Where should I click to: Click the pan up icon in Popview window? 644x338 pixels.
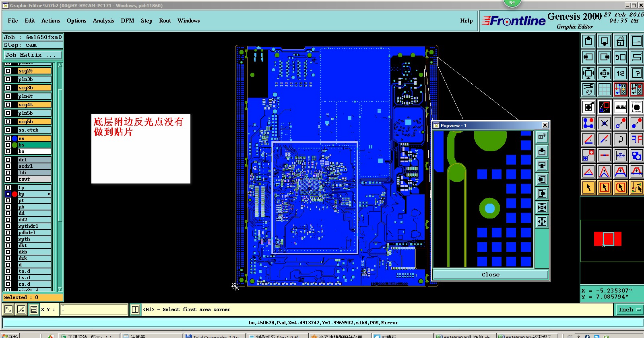[542, 151]
